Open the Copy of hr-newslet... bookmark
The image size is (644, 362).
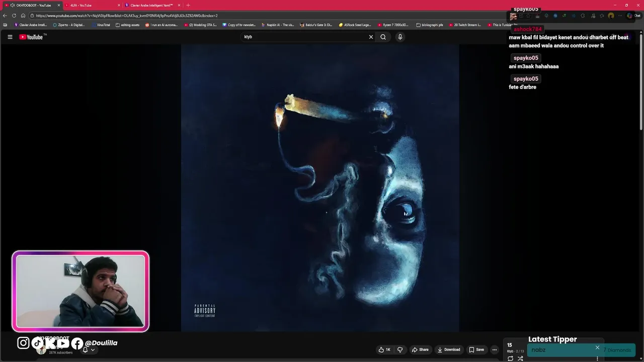[x=239, y=25]
